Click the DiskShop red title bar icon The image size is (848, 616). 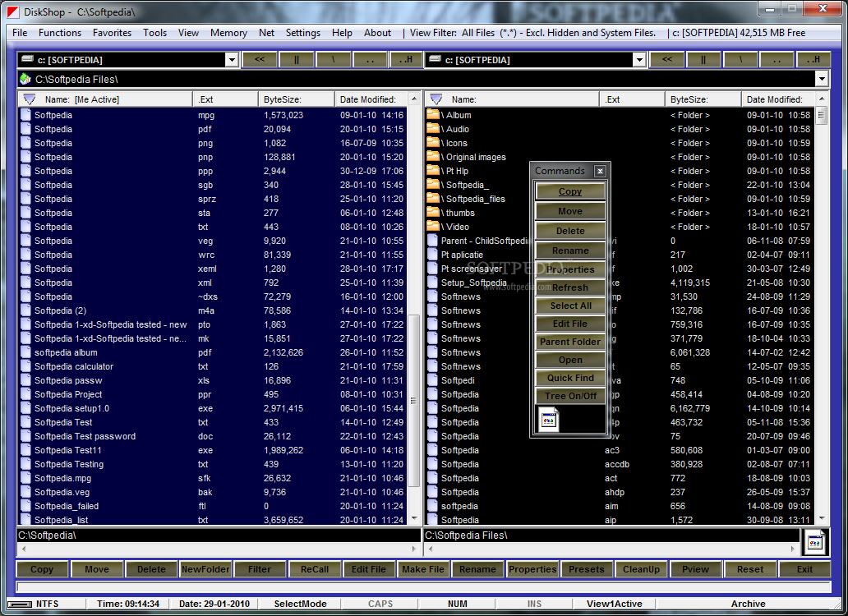pos(12,11)
